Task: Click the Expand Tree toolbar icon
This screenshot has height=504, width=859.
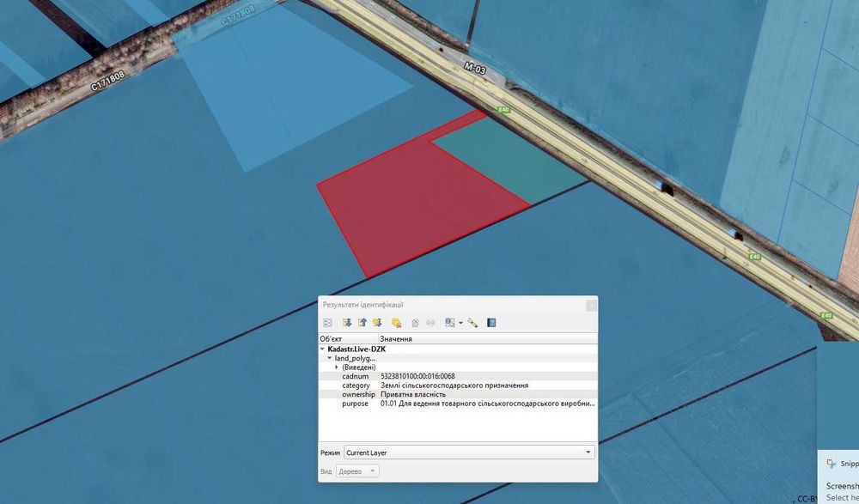Action: 347,323
